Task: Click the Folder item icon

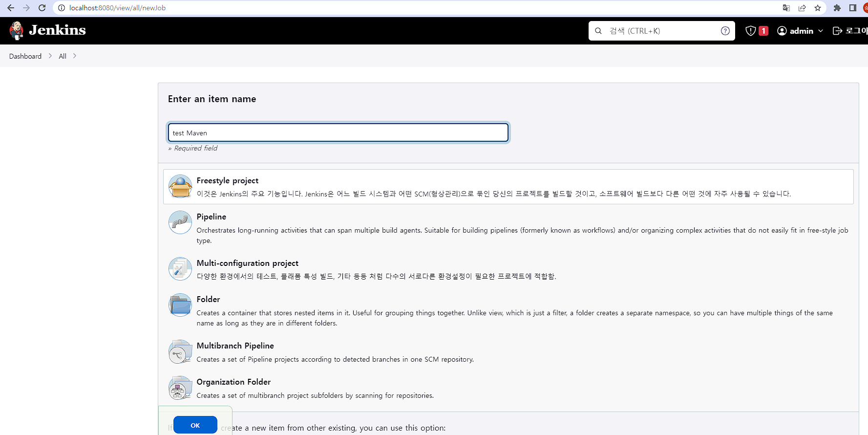Action: [x=180, y=305]
